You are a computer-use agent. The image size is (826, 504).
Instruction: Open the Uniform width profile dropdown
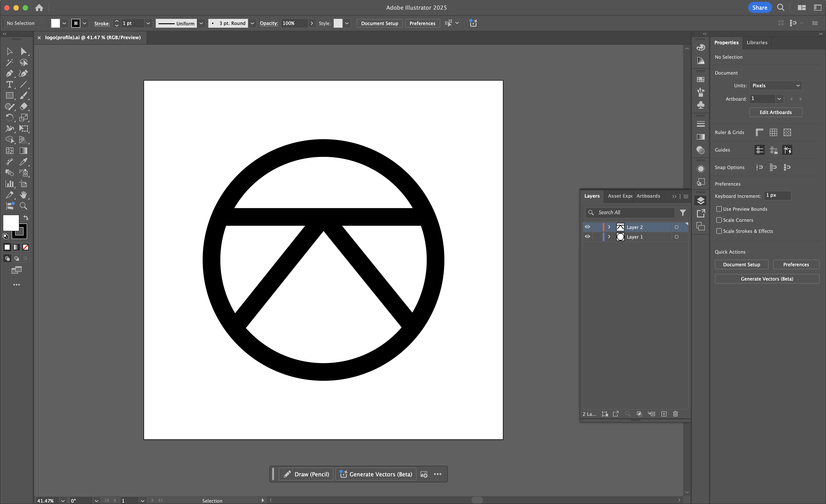201,23
